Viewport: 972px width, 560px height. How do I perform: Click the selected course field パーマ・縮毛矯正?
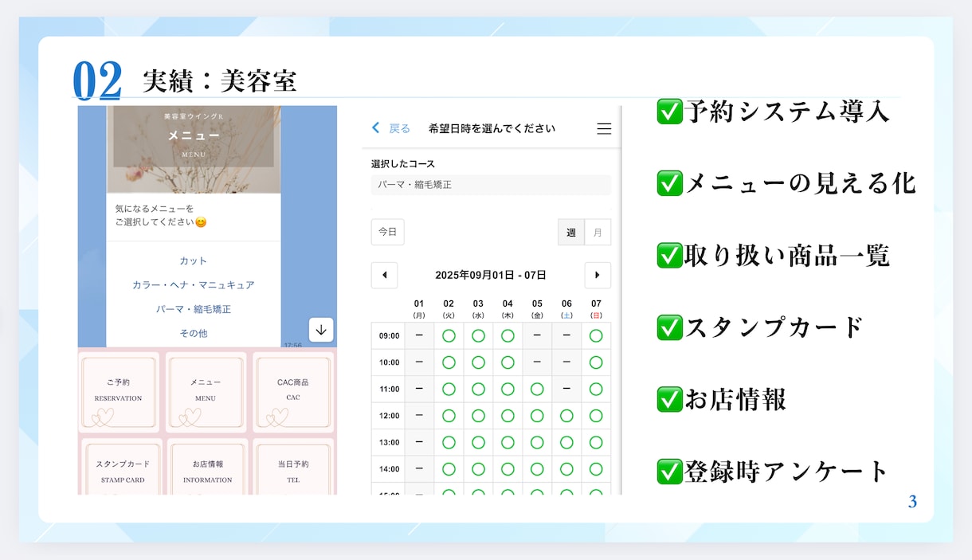pos(491,185)
